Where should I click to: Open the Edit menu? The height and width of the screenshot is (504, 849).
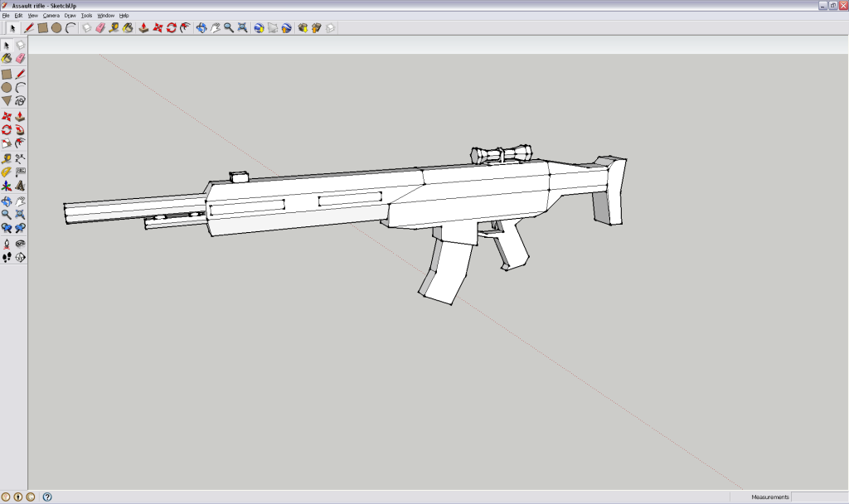(18, 16)
